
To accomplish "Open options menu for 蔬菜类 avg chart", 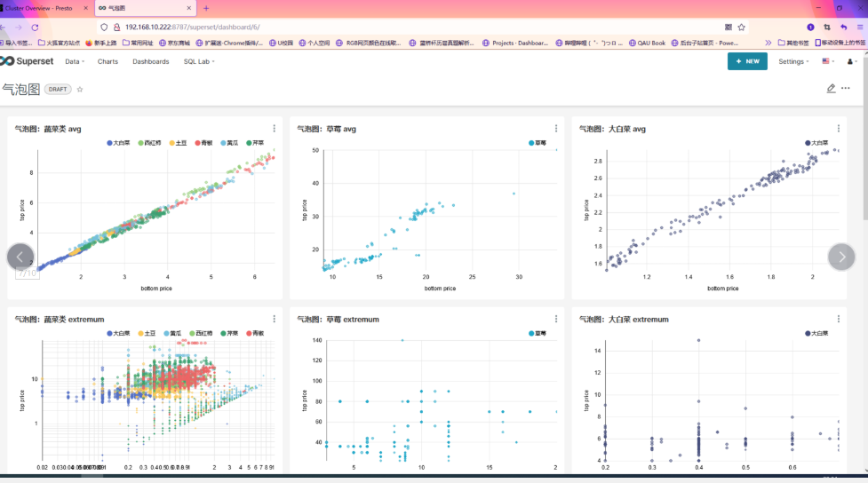I will pos(275,129).
